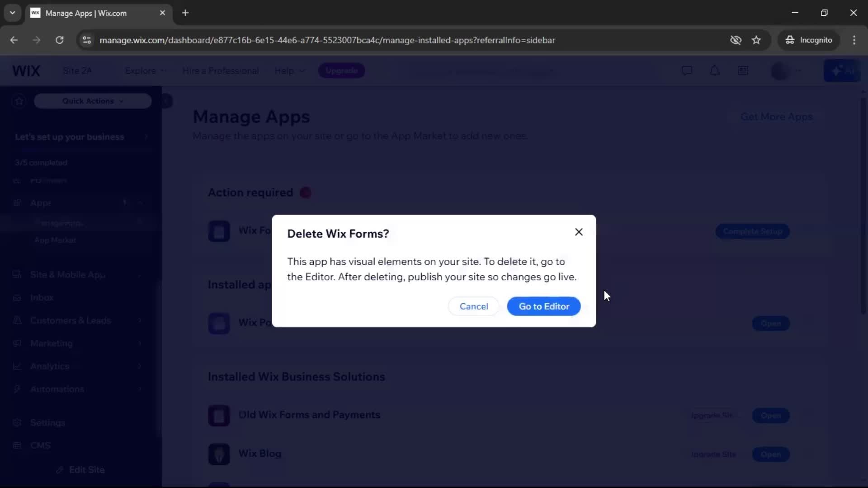
Task: Click the Incognito indicator
Action: 809,40
